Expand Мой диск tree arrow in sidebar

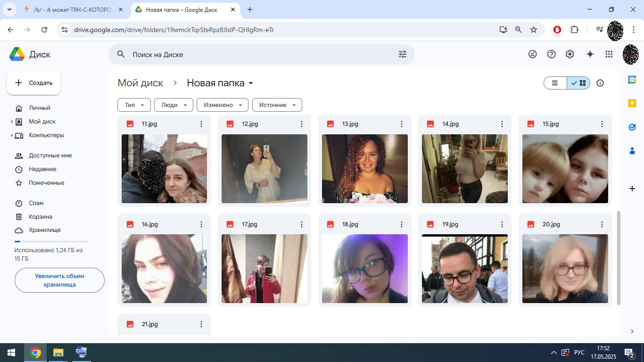point(12,122)
